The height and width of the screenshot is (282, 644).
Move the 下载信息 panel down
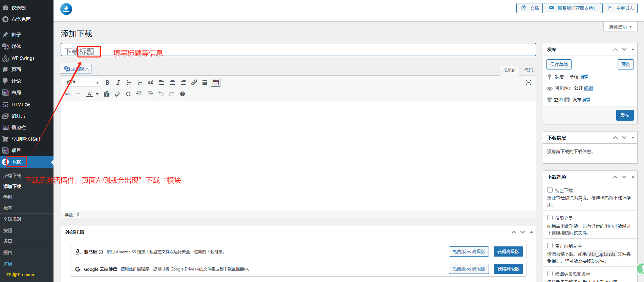(624, 138)
